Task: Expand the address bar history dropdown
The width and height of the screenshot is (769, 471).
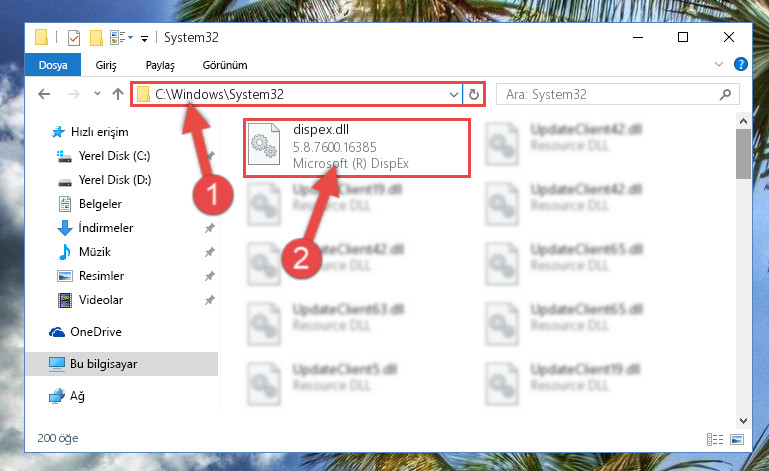Action: tap(454, 94)
